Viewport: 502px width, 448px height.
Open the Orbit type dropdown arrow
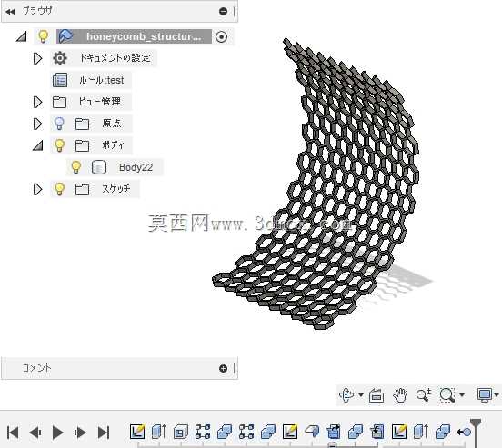[x=361, y=395]
